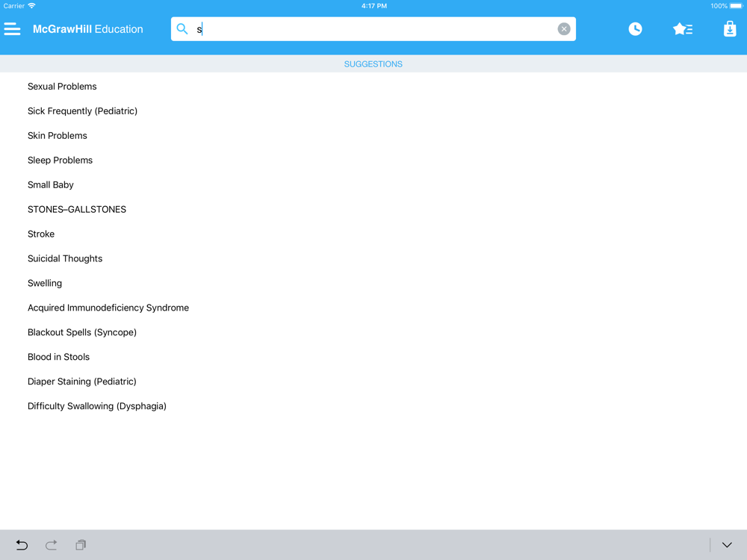747x560 pixels.
Task: Choose Skin Problems suggestion
Action: click(58, 136)
